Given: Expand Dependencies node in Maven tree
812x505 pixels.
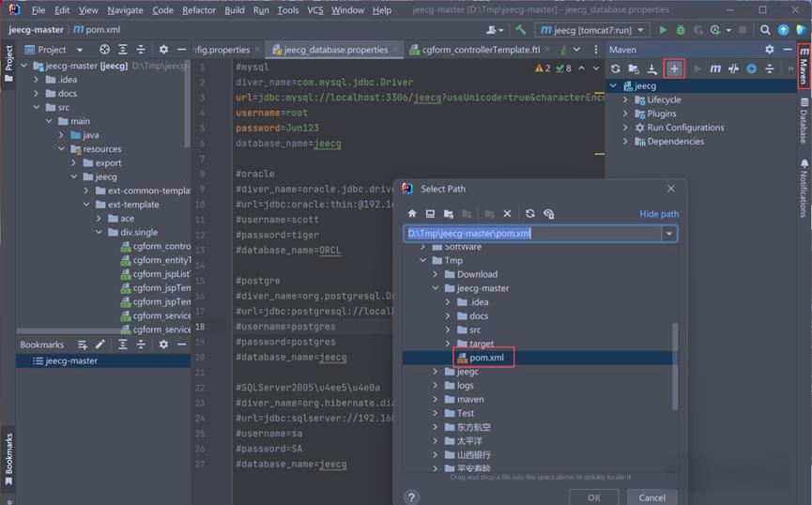Looking at the screenshot, I should [x=625, y=142].
